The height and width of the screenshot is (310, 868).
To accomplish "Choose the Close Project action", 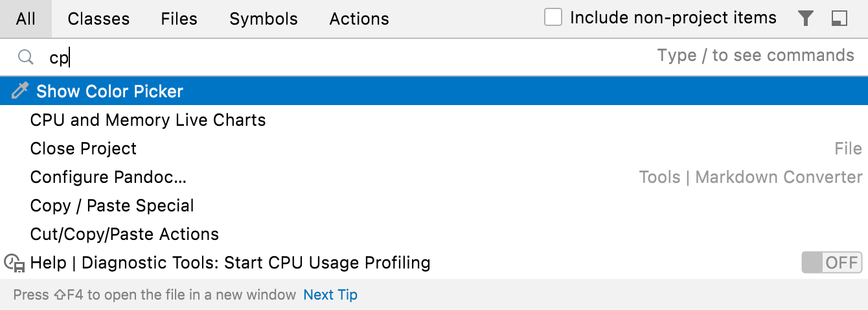I will pyautogui.click(x=84, y=149).
